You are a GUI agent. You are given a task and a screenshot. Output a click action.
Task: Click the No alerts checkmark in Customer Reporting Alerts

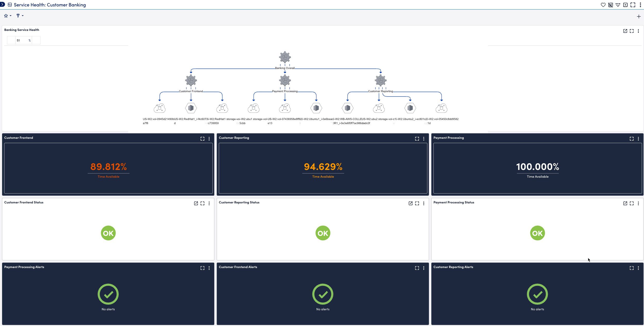(x=537, y=294)
